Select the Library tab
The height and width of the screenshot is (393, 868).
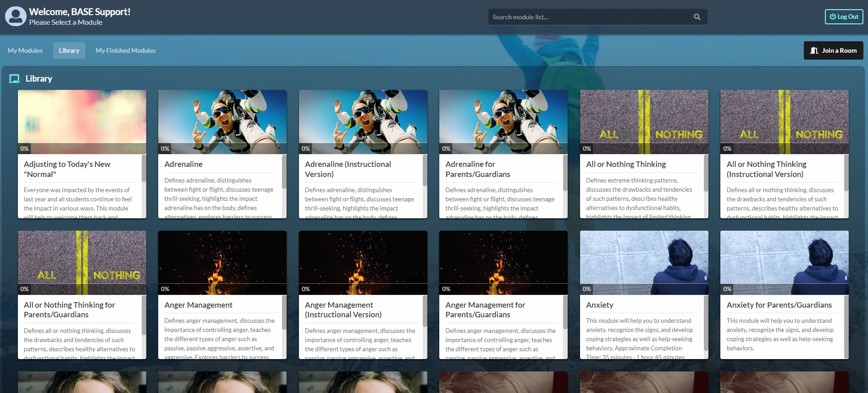[69, 50]
